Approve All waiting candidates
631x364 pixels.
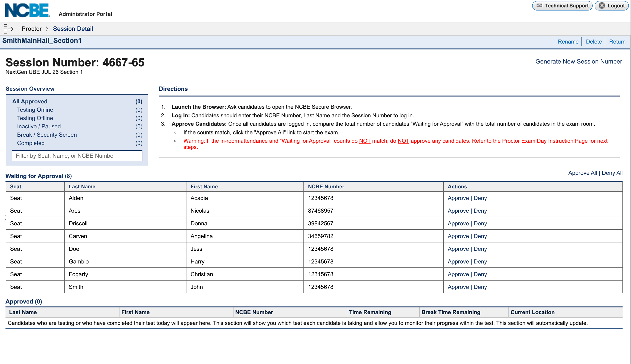582,173
